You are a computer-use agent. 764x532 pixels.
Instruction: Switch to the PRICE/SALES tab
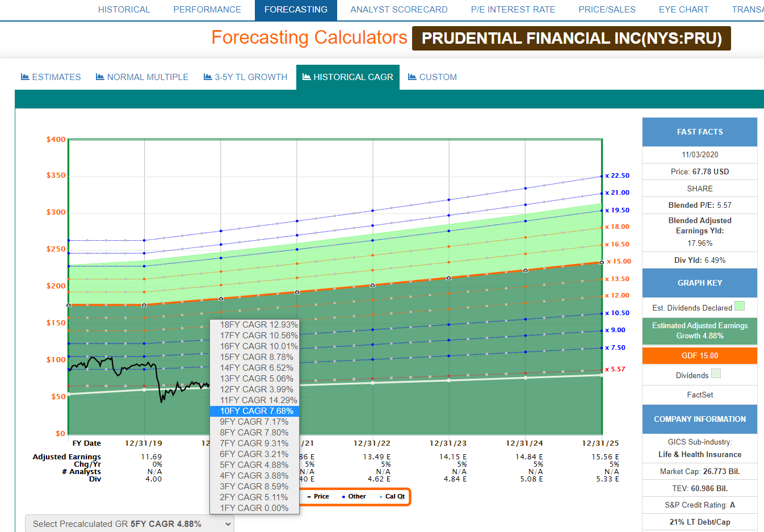pyautogui.click(x=607, y=10)
